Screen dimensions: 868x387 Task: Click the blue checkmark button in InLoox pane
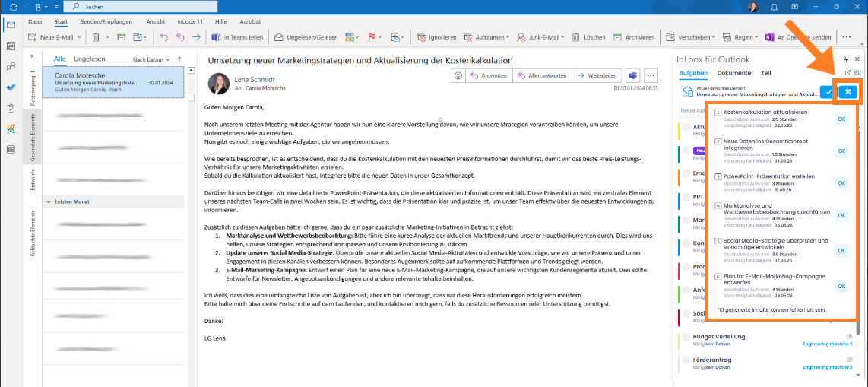[828, 92]
